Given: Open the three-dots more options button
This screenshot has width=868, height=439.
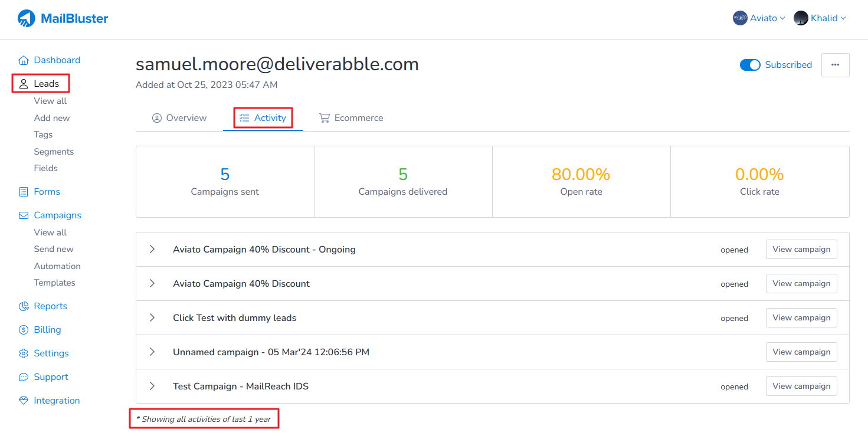Looking at the screenshot, I should [x=835, y=65].
